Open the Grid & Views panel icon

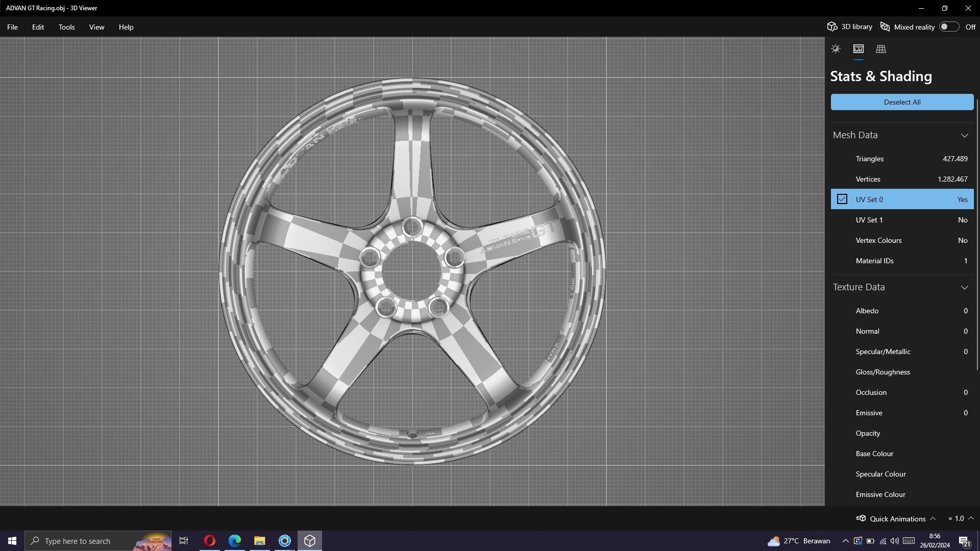click(880, 49)
